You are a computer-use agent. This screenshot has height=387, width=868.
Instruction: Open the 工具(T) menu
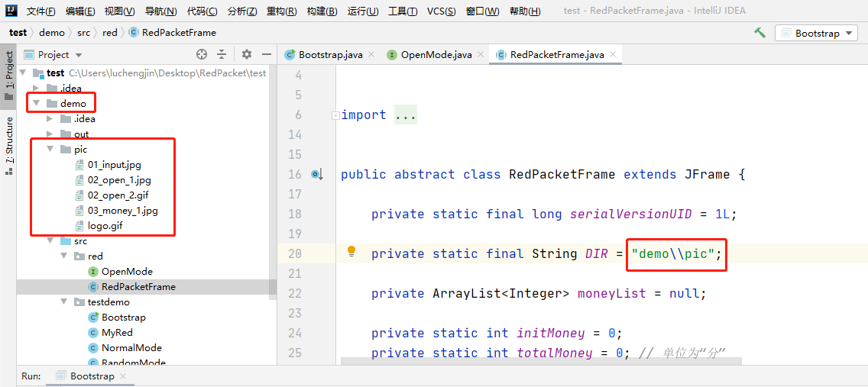tap(403, 11)
